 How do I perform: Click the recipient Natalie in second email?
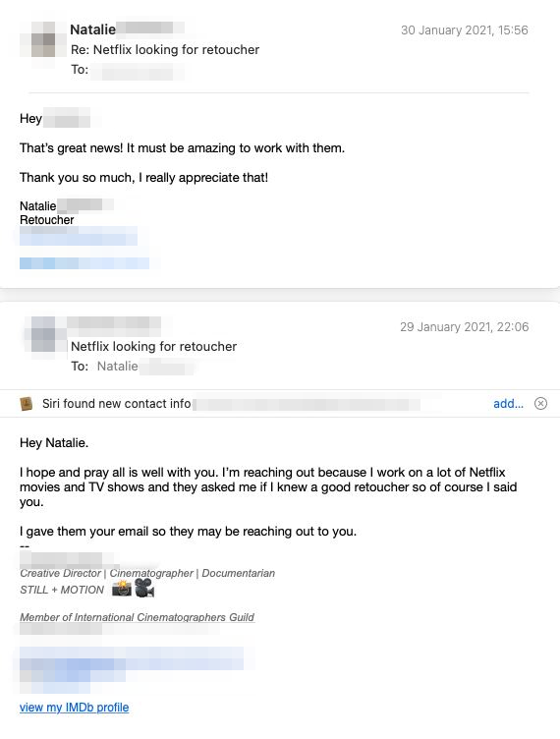pyautogui.click(x=117, y=367)
